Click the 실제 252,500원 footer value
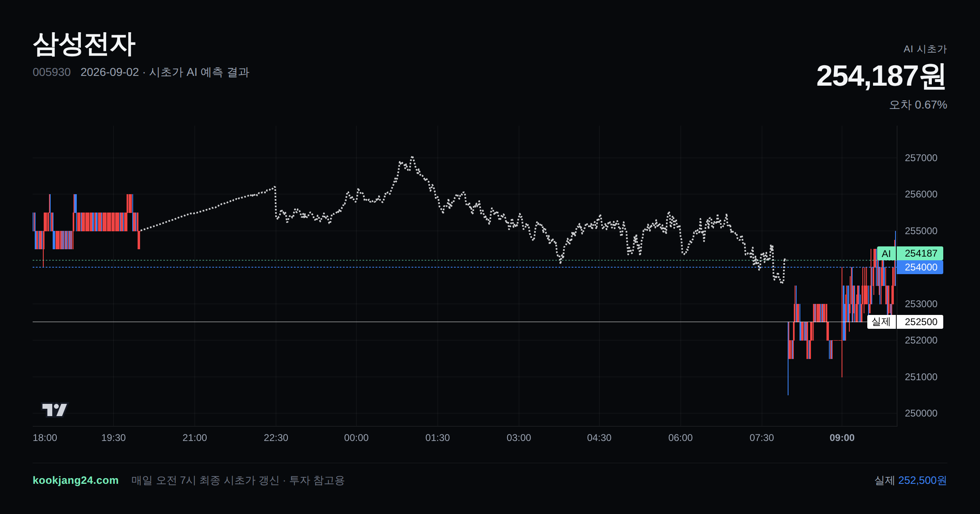The image size is (980, 514). 911,480
